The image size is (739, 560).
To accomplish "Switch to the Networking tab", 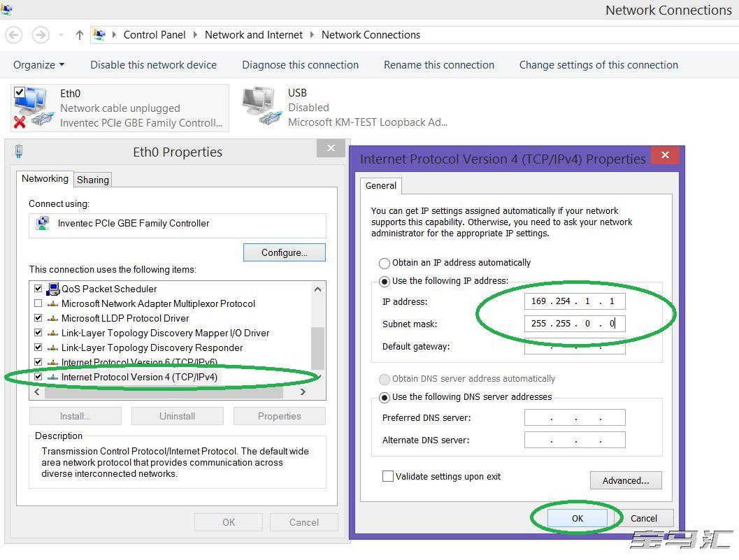I will 45,179.
